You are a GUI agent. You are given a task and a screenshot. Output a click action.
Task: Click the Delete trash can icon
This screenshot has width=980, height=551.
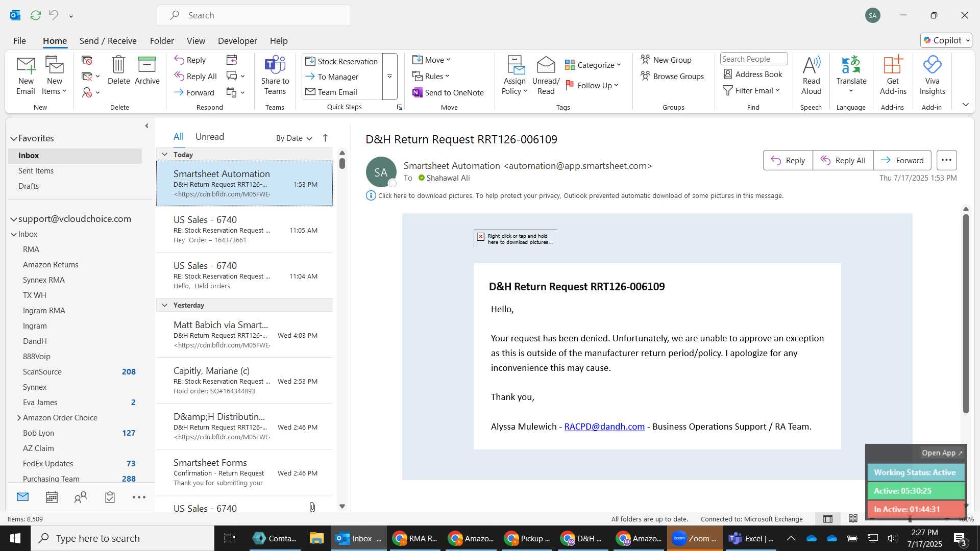pyautogui.click(x=119, y=70)
